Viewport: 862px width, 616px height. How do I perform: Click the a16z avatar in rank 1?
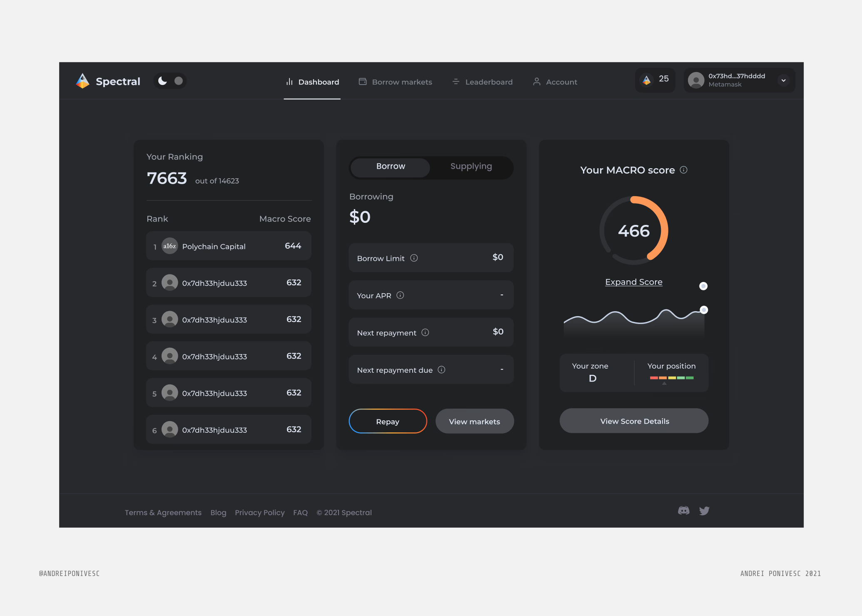[169, 246]
